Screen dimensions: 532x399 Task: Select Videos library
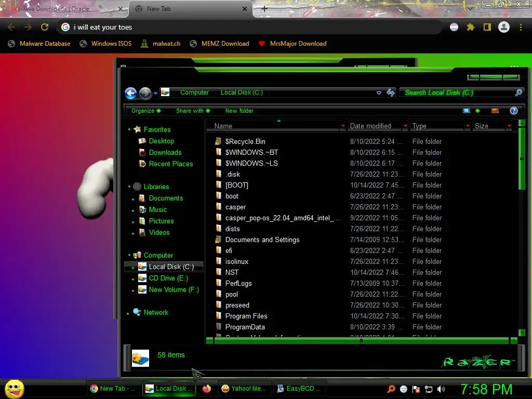[x=159, y=232]
